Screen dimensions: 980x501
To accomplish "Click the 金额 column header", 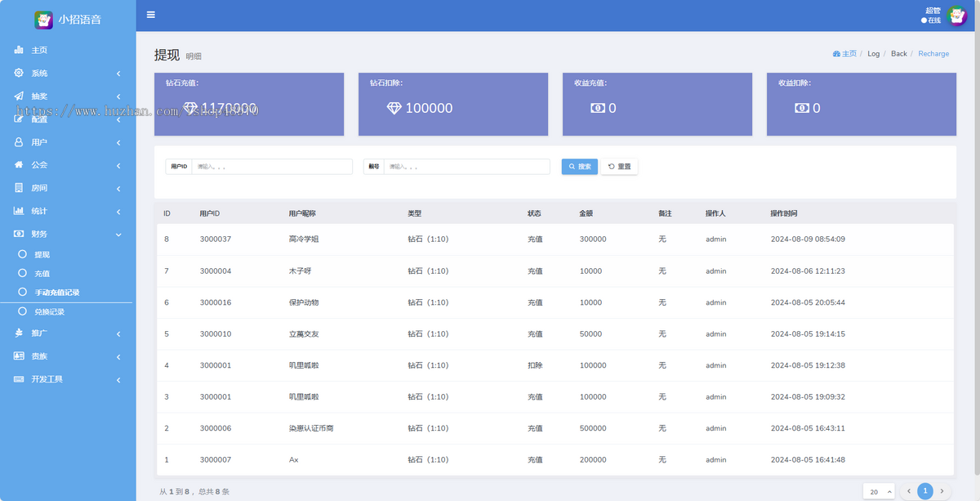I will (x=586, y=213).
